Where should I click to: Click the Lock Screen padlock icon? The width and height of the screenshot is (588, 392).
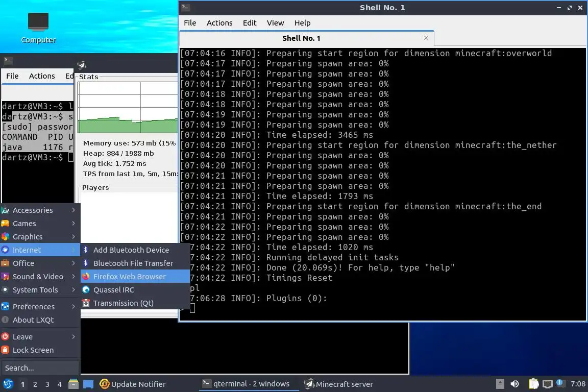pos(5,350)
